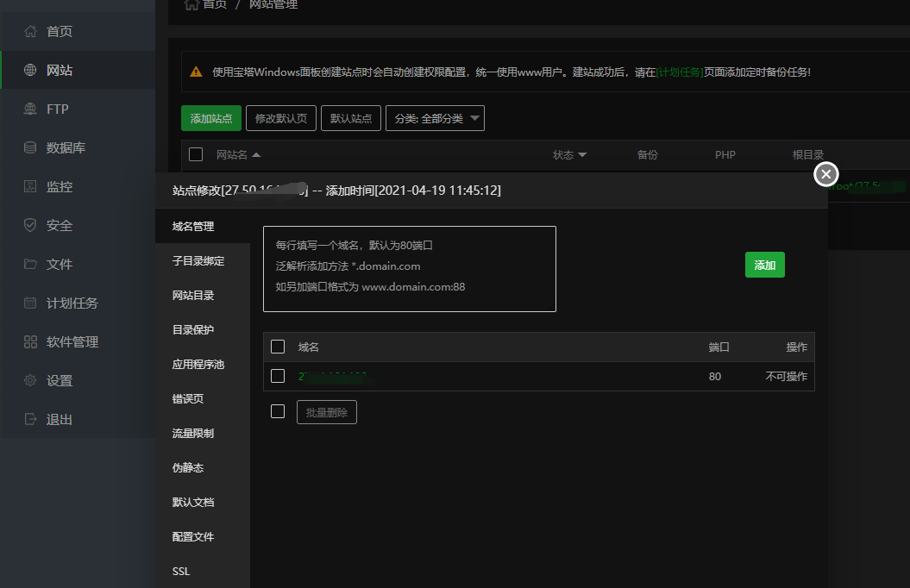910x588 pixels.
Task: Select 退出 in the sidebar menu
Action: tap(78, 419)
